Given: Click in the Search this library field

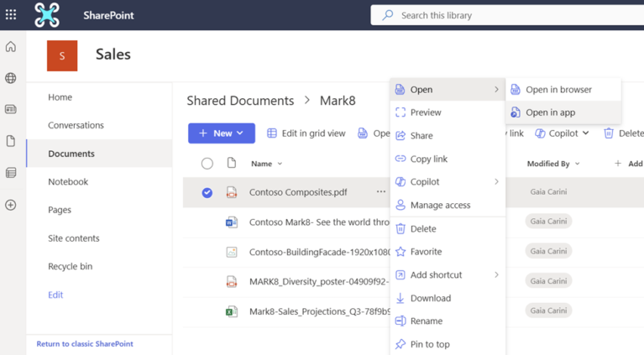Looking at the screenshot, I should tap(507, 15).
